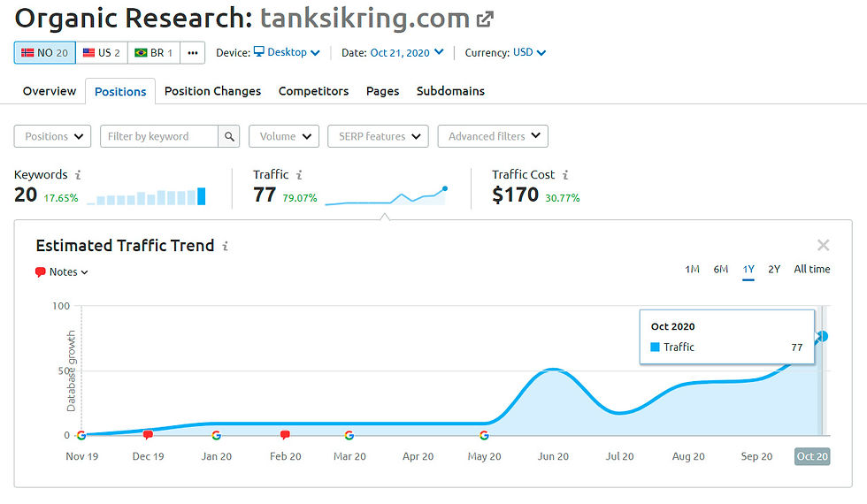This screenshot has width=867, height=504.
Task: Switch to the Position Changes tab
Action: [x=212, y=91]
